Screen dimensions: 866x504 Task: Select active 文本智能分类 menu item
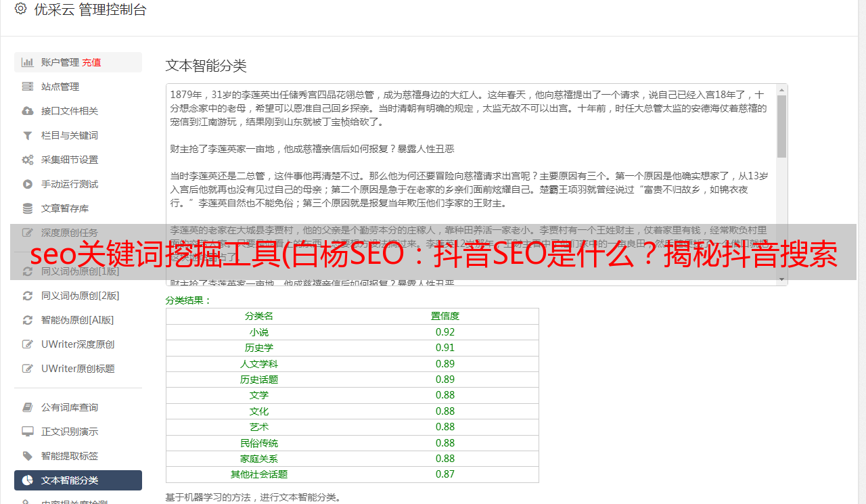(x=78, y=480)
